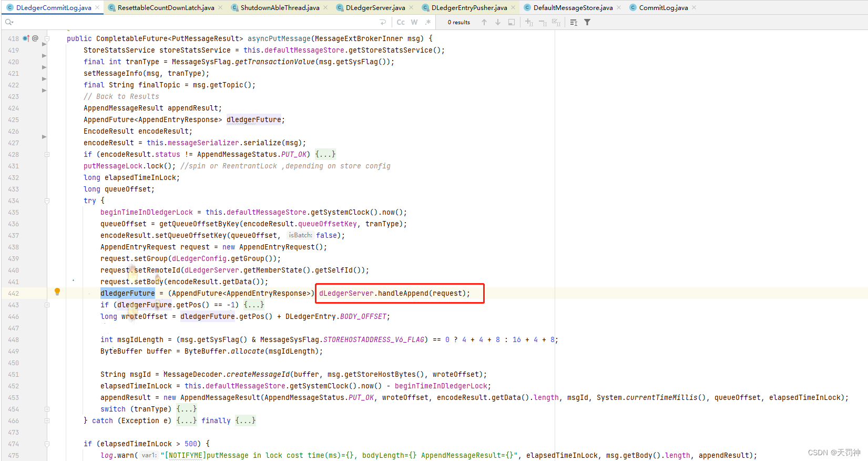Click line number 442 in gutter
The image size is (868, 461).
(x=14, y=294)
